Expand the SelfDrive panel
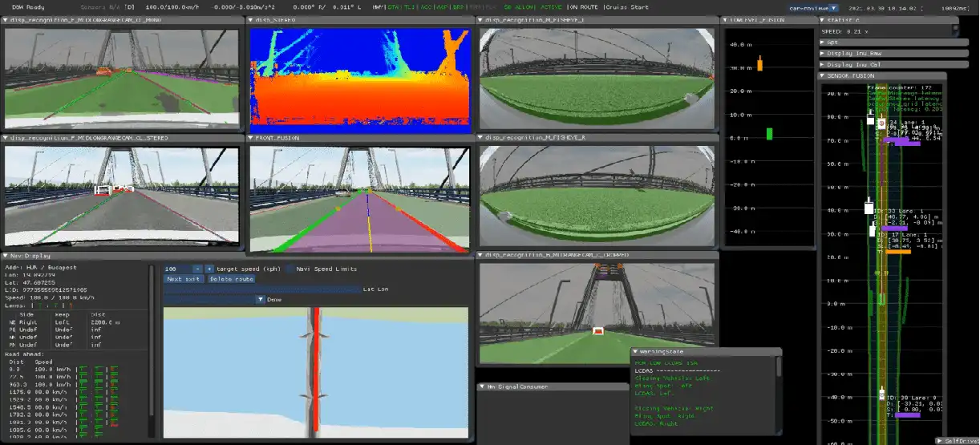The image size is (980, 445). tap(941, 440)
